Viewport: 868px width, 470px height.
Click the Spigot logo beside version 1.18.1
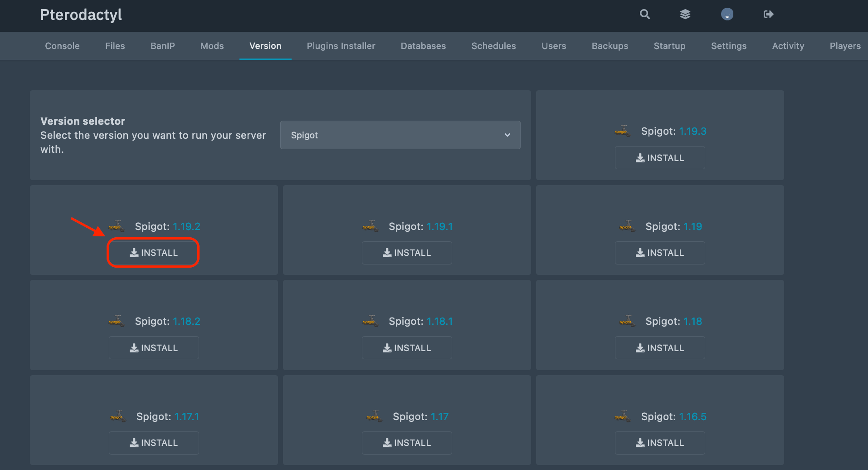(371, 321)
